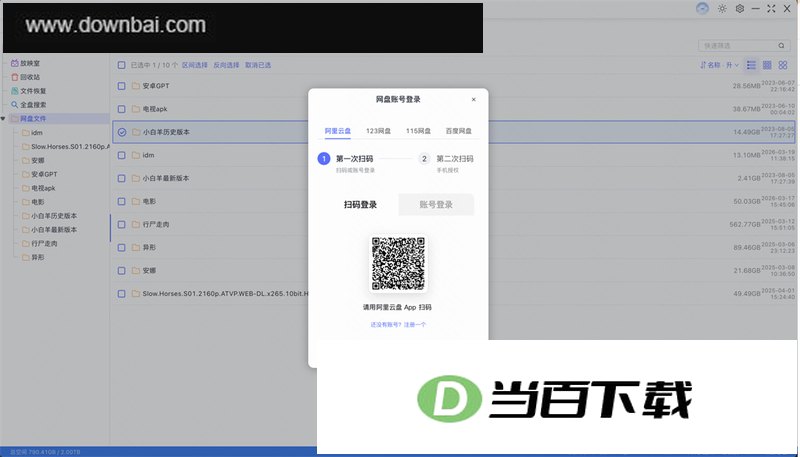This screenshot has width=800, height=457.
Task: Switch to the 115网盘 tab
Action: pyautogui.click(x=418, y=131)
